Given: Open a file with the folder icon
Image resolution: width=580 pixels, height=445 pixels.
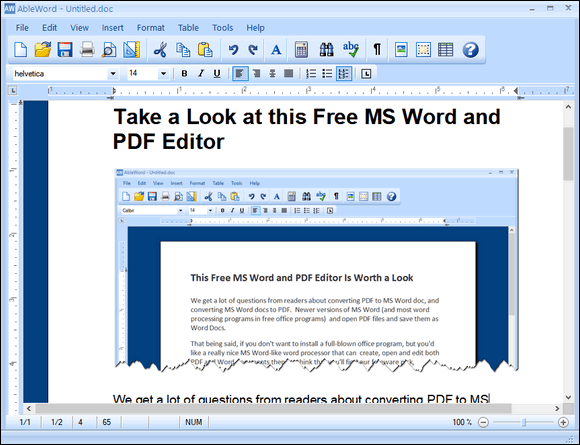Looking at the screenshot, I should point(43,50).
